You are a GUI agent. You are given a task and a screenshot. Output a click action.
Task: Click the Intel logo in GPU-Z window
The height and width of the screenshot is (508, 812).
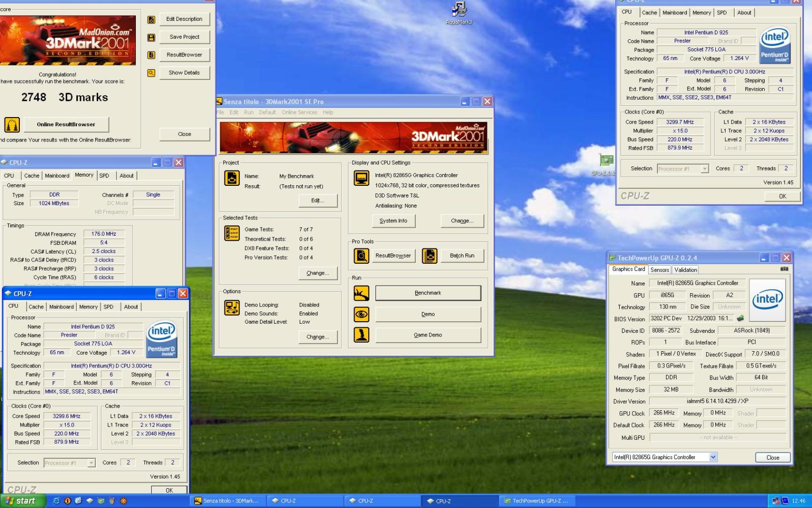pyautogui.click(x=767, y=299)
